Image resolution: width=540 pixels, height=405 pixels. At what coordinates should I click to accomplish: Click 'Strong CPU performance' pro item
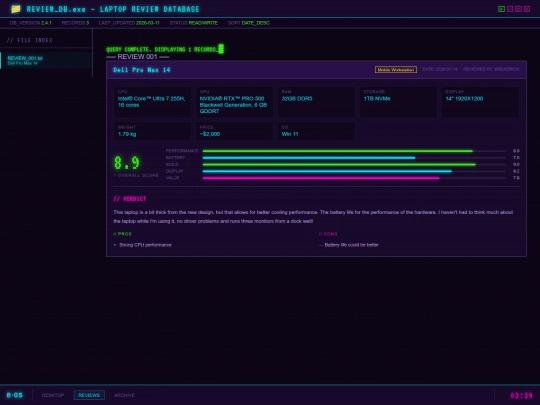[145, 245]
